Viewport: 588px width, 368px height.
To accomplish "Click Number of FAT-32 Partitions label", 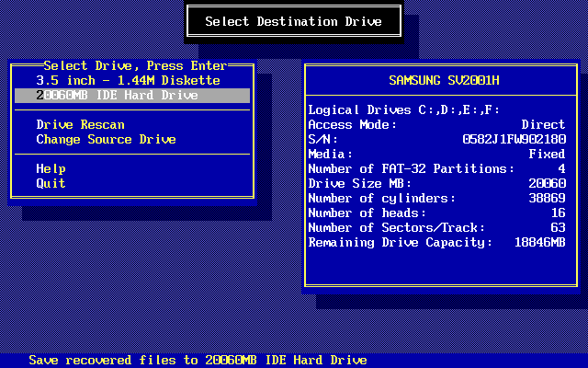I will [x=411, y=169].
